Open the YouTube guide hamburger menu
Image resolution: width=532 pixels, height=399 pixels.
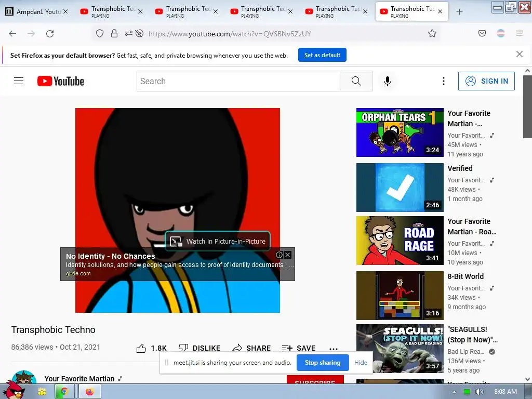(19, 81)
